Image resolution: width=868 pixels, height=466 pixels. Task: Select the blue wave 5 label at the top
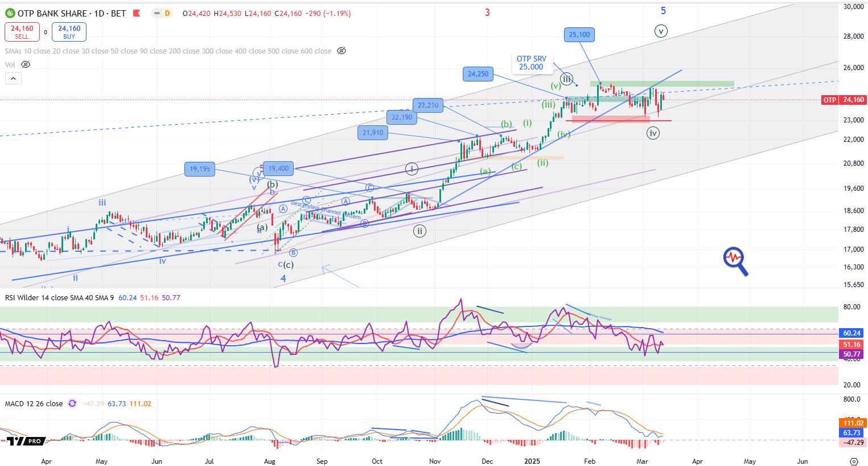(x=663, y=10)
